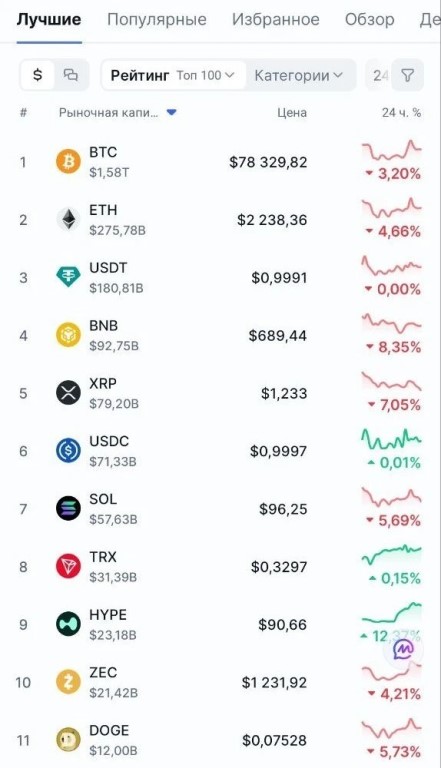Toggle the alternate currency view icon

pos(72,75)
